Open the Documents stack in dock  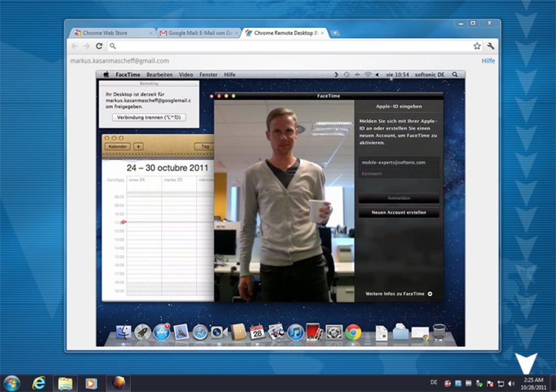(x=382, y=333)
